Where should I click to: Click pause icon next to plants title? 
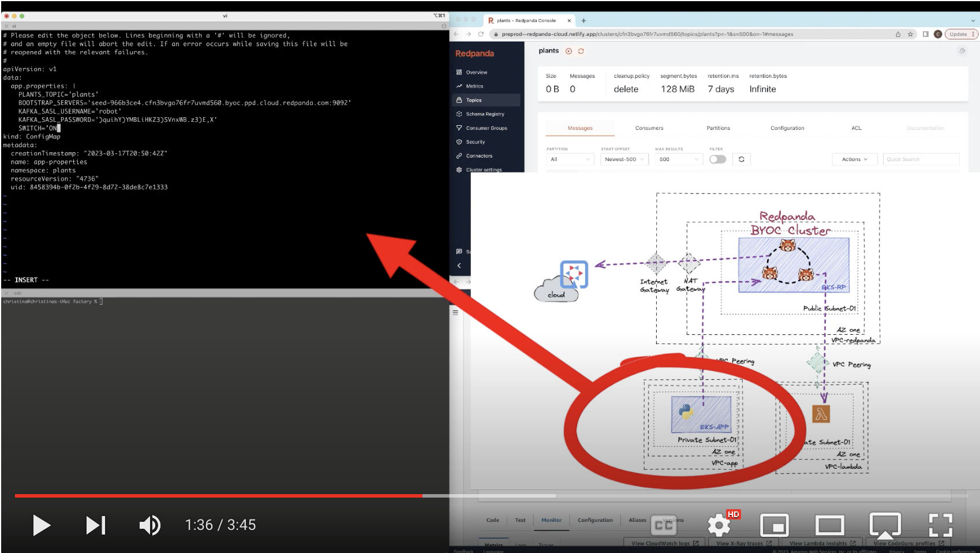click(x=568, y=51)
